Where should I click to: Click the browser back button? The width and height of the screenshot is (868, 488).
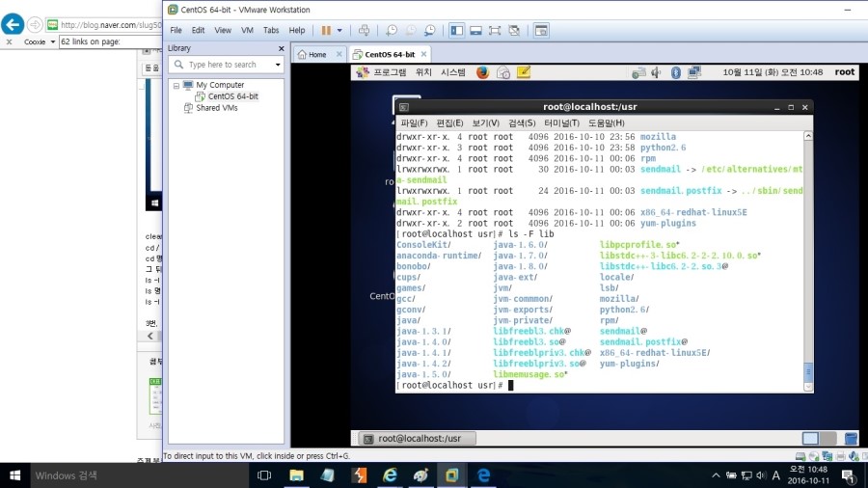(x=13, y=24)
